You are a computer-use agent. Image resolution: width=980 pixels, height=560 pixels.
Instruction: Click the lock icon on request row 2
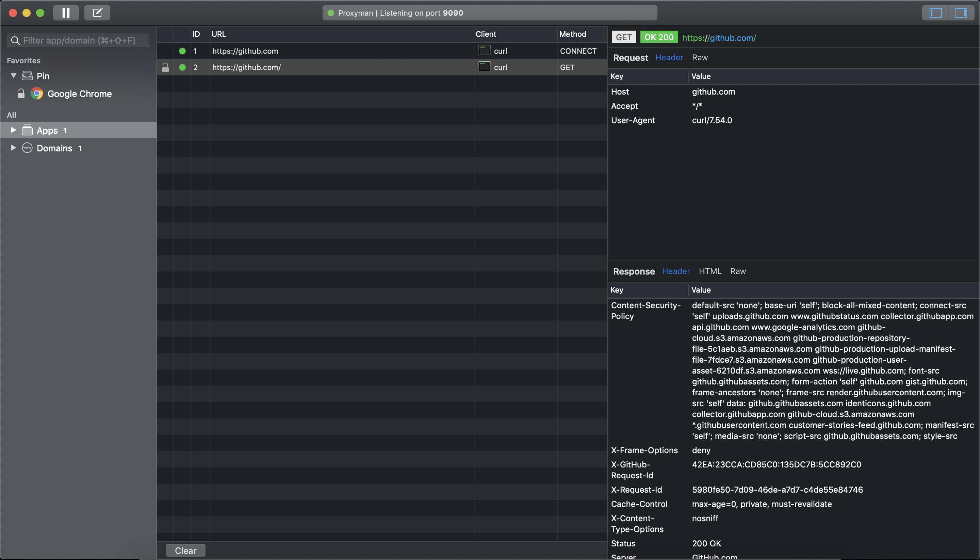165,67
